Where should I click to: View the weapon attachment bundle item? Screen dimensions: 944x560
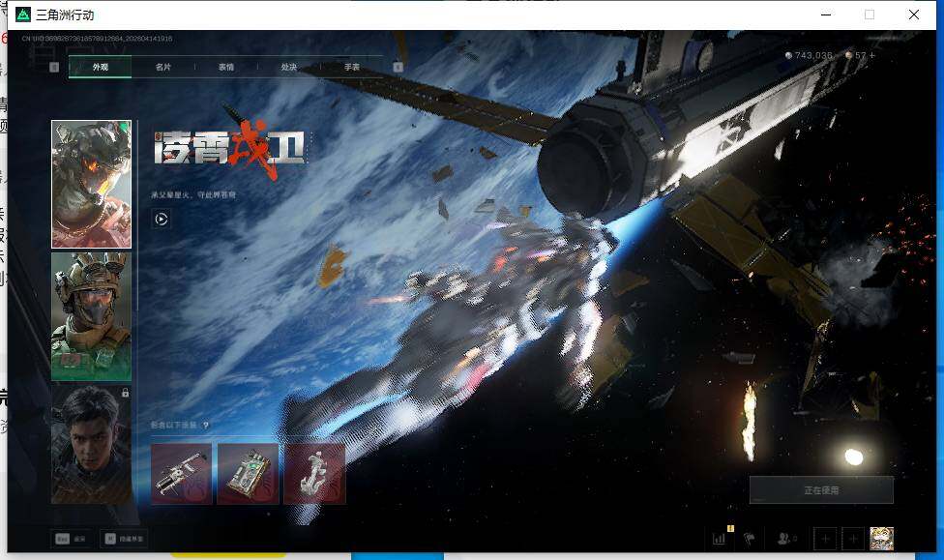[181, 474]
